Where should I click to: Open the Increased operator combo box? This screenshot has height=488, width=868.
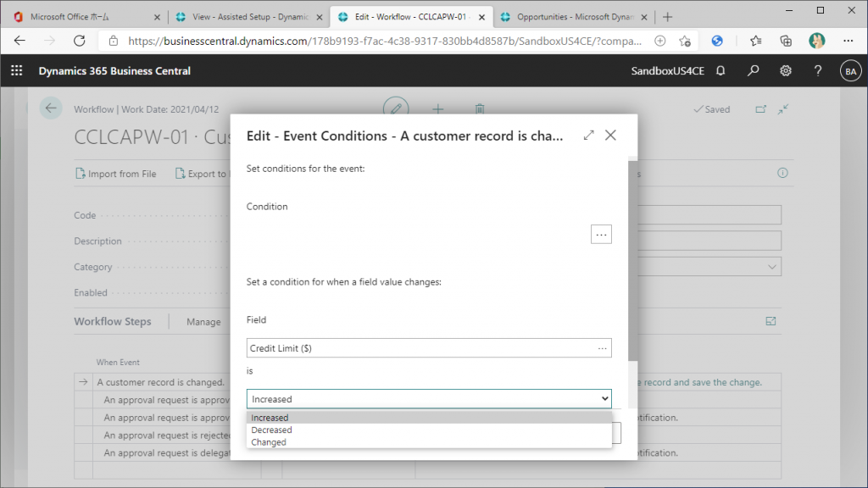429,399
